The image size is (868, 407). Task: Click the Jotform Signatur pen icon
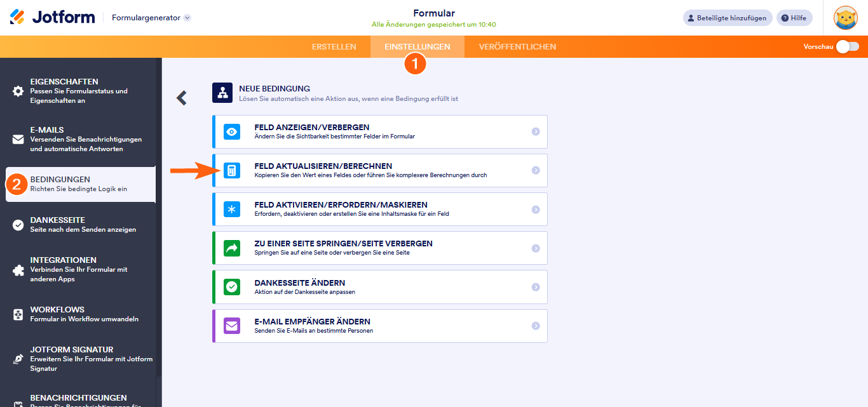pos(18,359)
